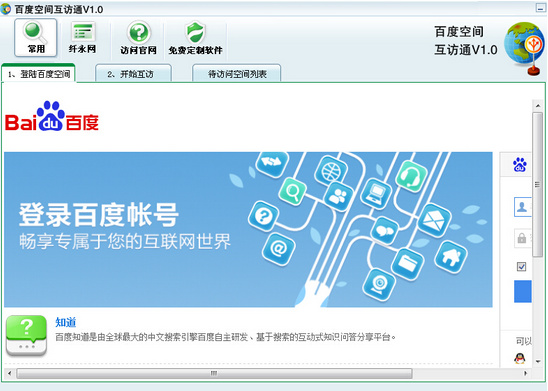The width and height of the screenshot is (548, 391).
Task: Click the webcam icon in banner
Action: (x=379, y=284)
